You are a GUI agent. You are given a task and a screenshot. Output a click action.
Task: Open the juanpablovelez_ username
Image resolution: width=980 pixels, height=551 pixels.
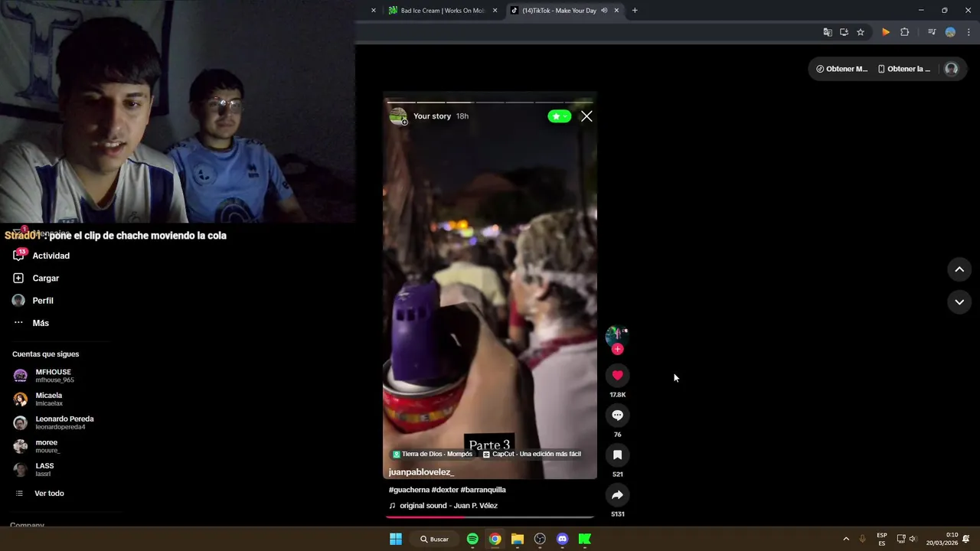click(x=421, y=472)
